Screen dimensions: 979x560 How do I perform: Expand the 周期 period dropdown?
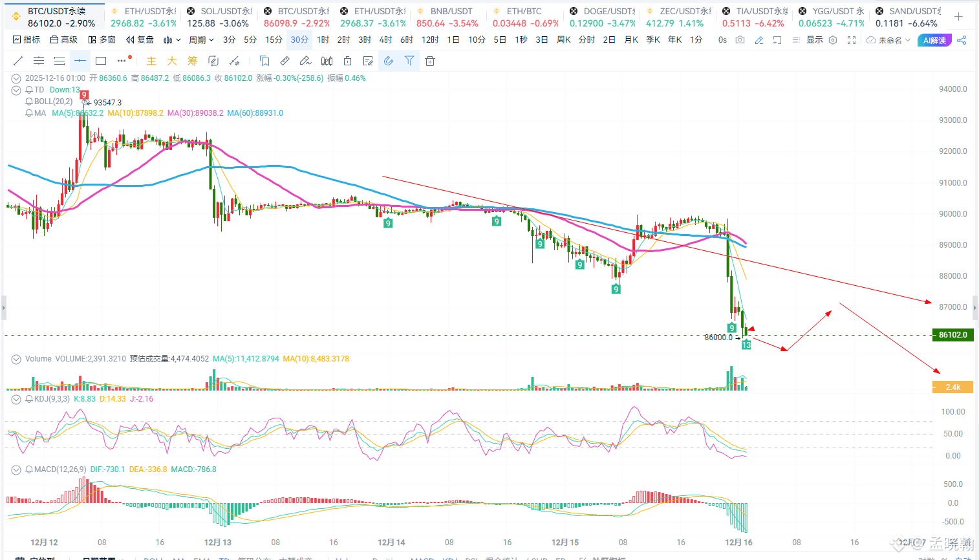(201, 40)
